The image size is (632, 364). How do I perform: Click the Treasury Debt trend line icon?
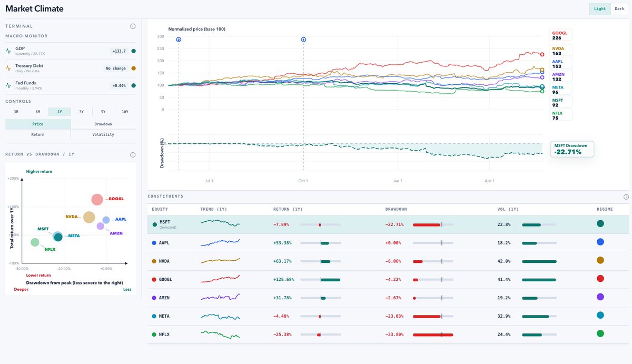click(8, 68)
